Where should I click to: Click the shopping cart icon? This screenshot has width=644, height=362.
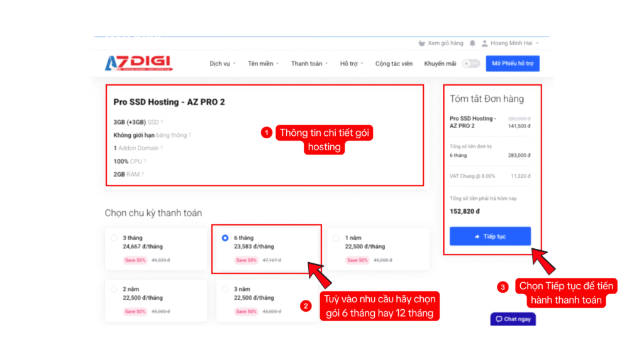pyautogui.click(x=422, y=43)
